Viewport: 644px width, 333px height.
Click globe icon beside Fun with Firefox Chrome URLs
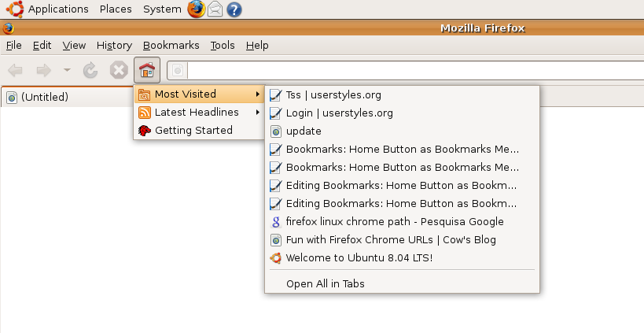point(275,239)
